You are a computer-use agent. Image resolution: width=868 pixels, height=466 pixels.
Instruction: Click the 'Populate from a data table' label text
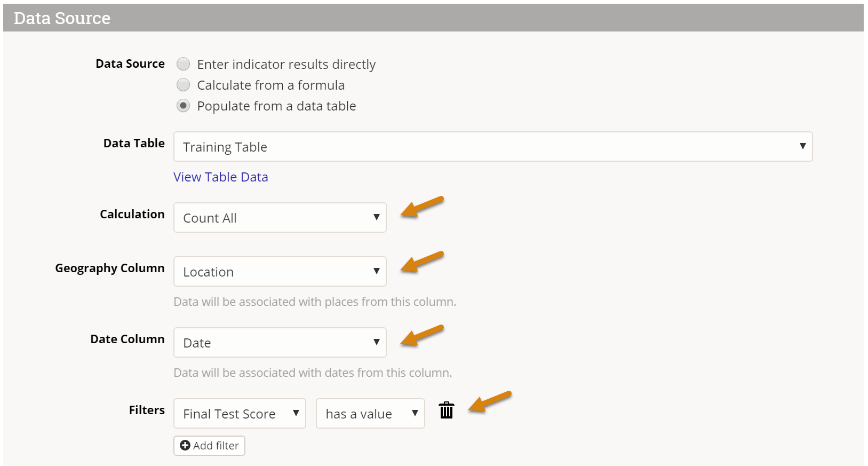pos(276,106)
